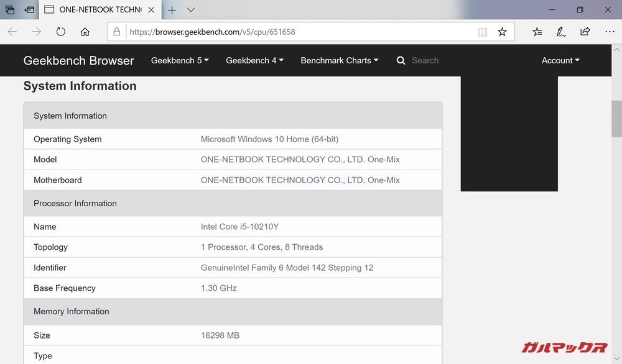Image resolution: width=622 pixels, height=364 pixels.
Task: Expand the Geekbench 5 dropdown
Action: (180, 60)
